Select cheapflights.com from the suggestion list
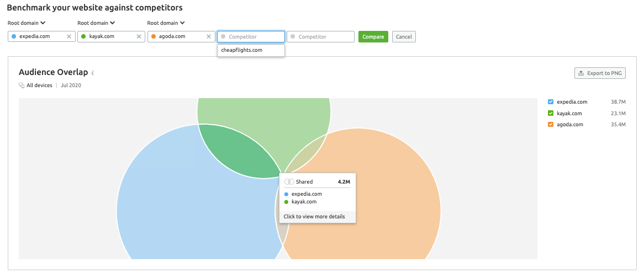644x279 pixels. [242, 50]
